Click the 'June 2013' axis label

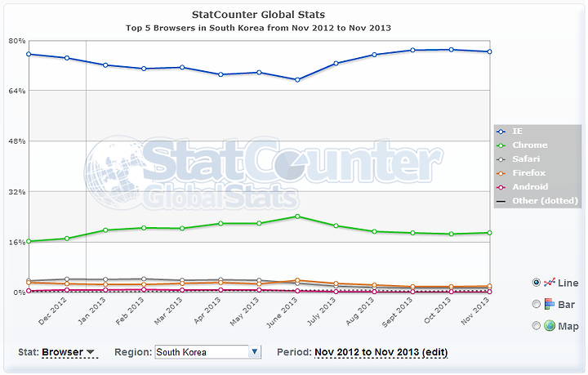click(282, 312)
